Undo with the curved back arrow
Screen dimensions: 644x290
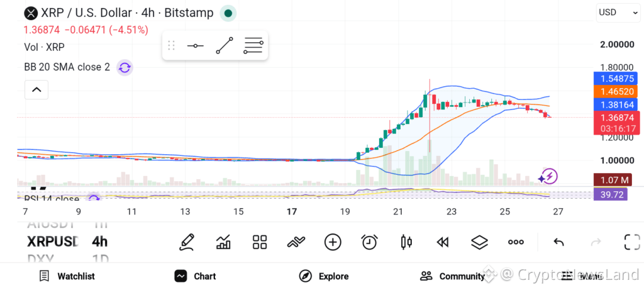[558, 242]
